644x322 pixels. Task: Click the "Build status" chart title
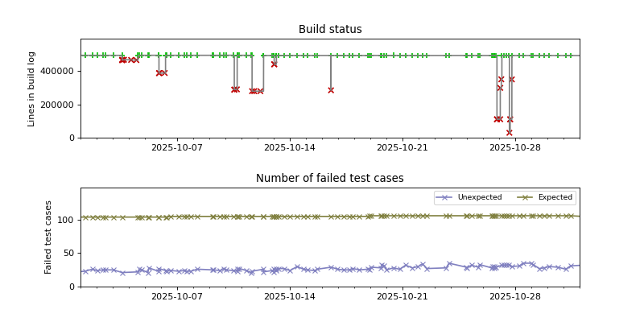click(x=330, y=30)
